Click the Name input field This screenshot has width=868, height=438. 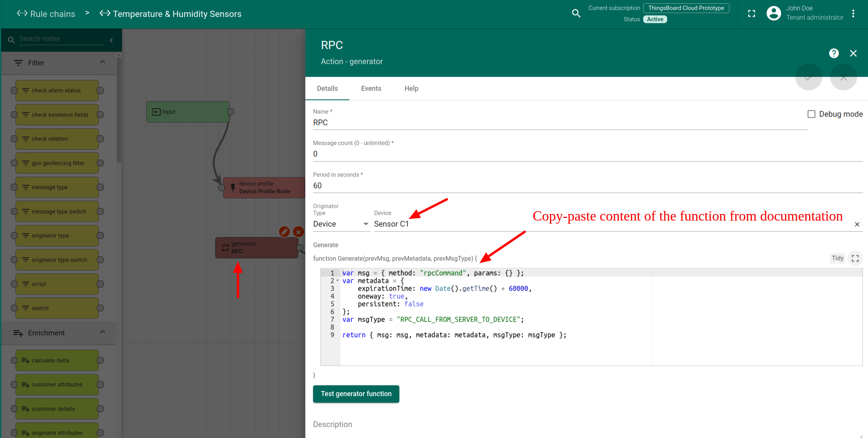tap(560, 123)
